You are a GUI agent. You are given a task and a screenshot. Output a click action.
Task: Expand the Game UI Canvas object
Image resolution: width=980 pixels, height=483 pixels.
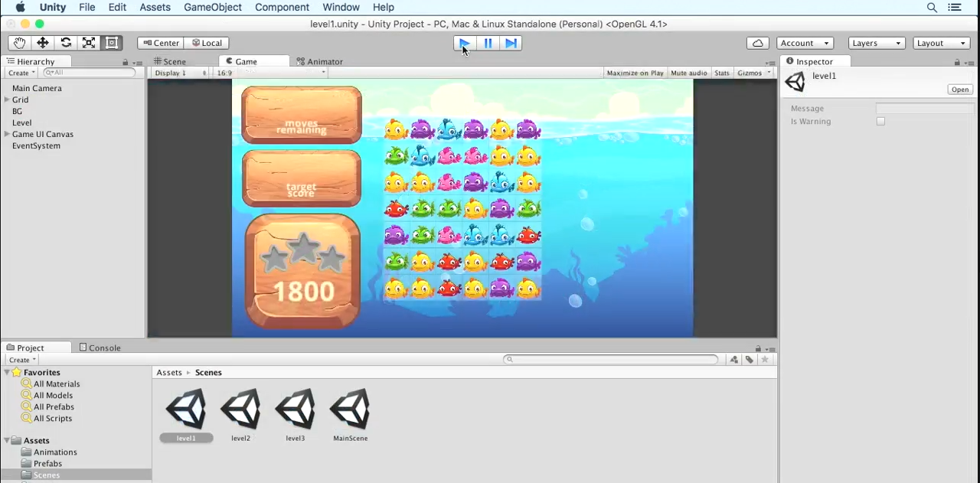(x=7, y=134)
